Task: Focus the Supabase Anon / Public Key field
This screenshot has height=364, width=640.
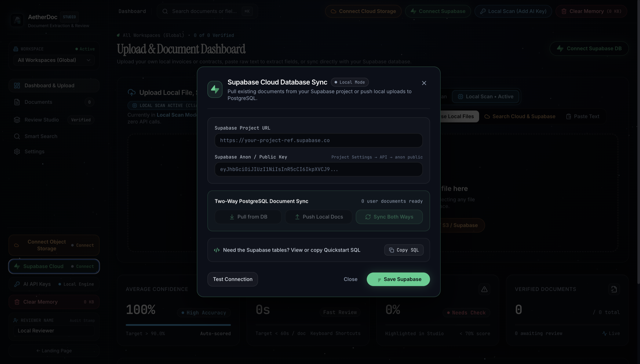Action: point(318,169)
